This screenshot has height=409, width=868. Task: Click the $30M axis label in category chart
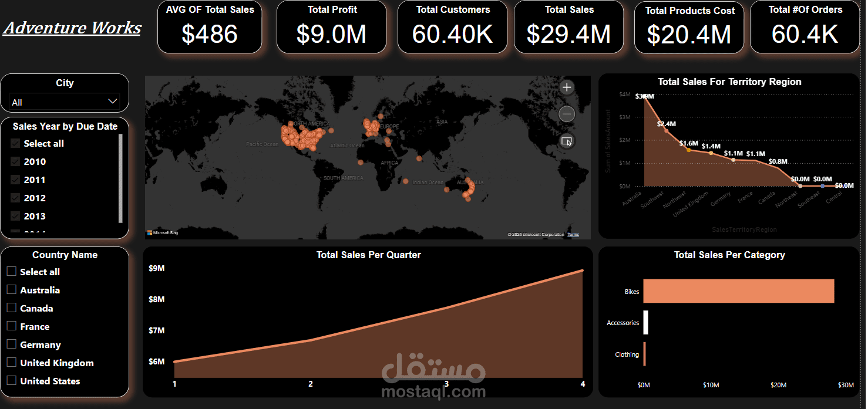point(846,385)
